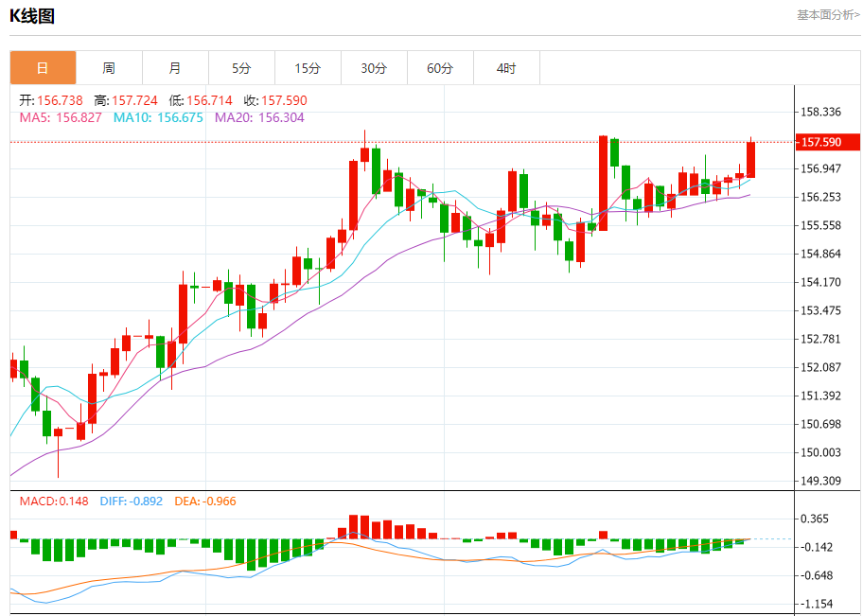Switch to the 周 weekly tab
This screenshot has height=616, width=863.
pos(109,68)
